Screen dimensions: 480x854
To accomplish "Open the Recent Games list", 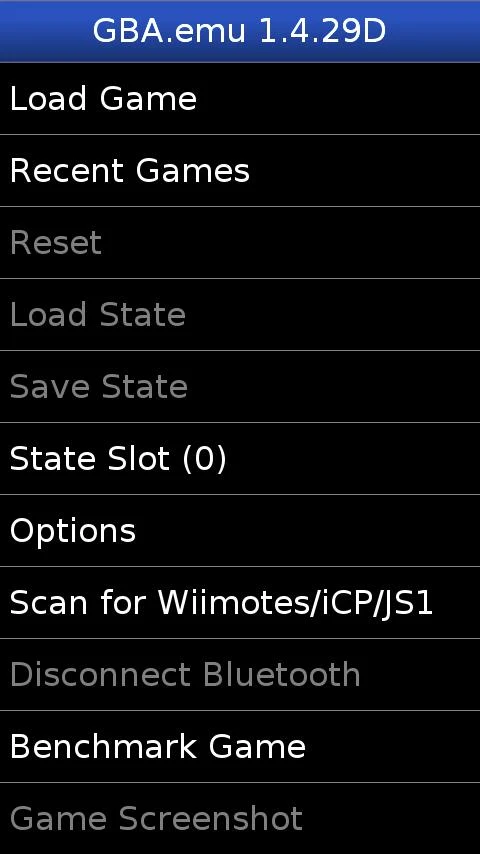I will point(240,170).
